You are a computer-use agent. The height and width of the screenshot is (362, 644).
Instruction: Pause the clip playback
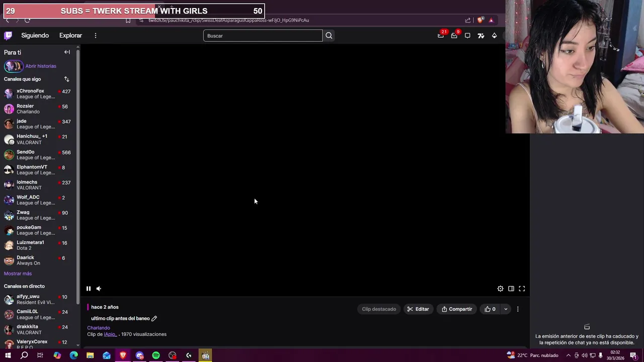point(88,289)
